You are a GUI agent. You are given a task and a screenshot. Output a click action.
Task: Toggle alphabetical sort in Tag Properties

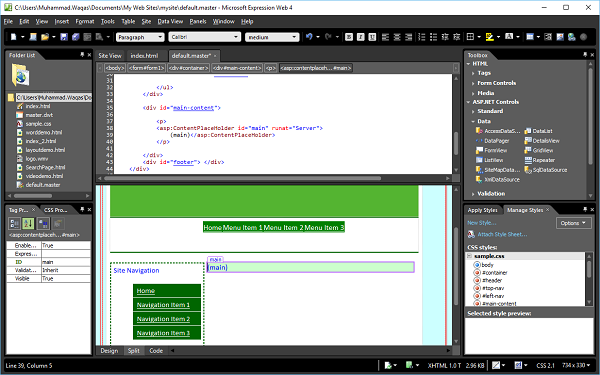[28, 223]
